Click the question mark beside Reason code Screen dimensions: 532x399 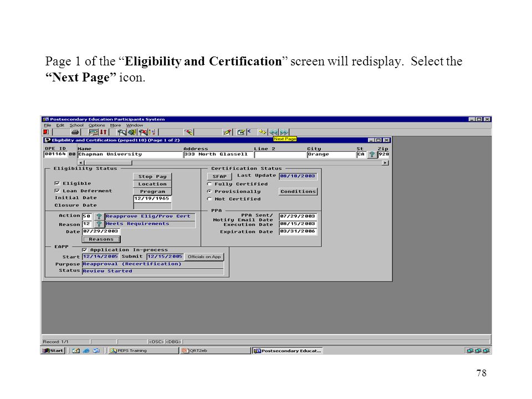tap(99, 224)
